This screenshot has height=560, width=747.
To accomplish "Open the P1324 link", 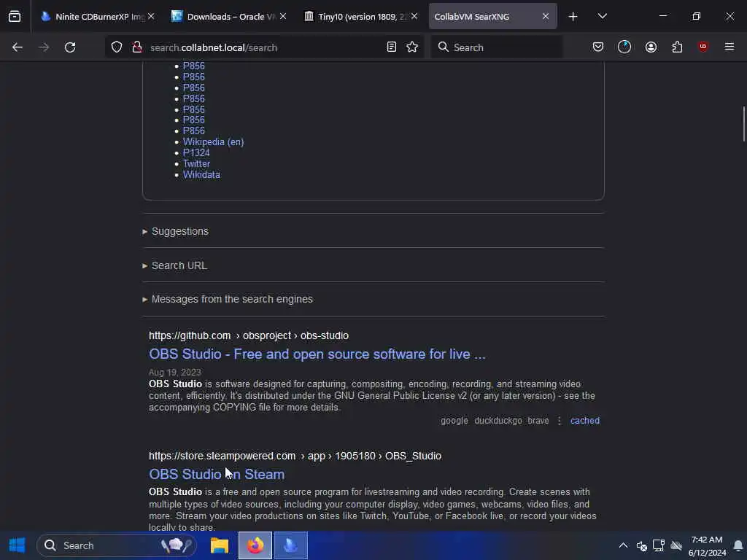I will coord(196,153).
